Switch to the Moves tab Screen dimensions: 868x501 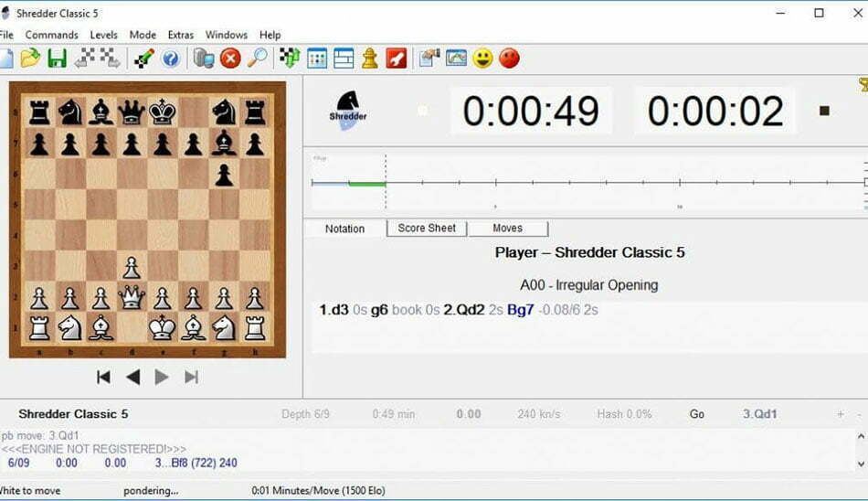pos(508,228)
